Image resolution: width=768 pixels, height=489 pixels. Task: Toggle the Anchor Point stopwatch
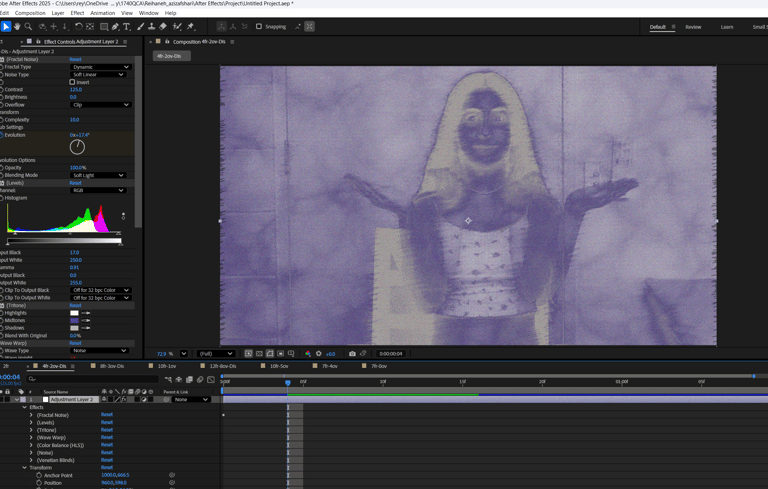pyautogui.click(x=39, y=475)
